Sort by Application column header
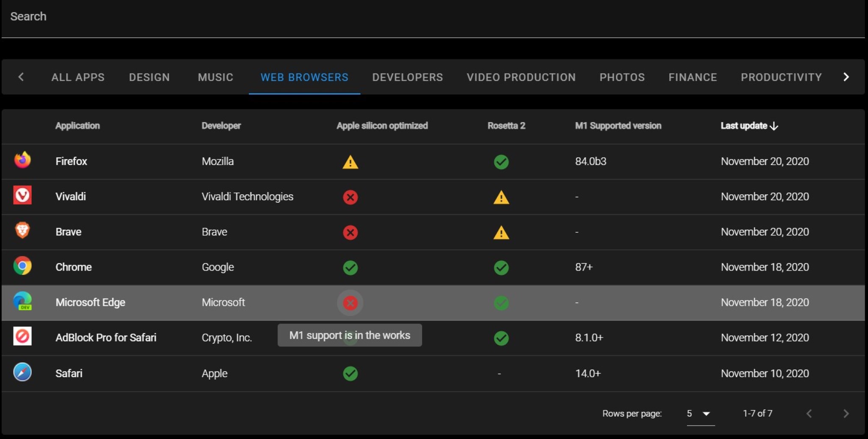 coord(78,126)
